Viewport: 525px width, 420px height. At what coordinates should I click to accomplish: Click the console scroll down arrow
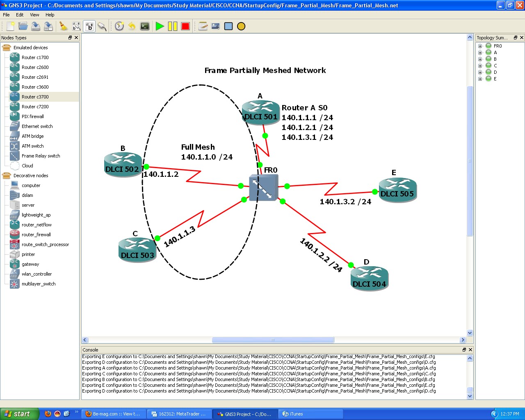(470, 396)
